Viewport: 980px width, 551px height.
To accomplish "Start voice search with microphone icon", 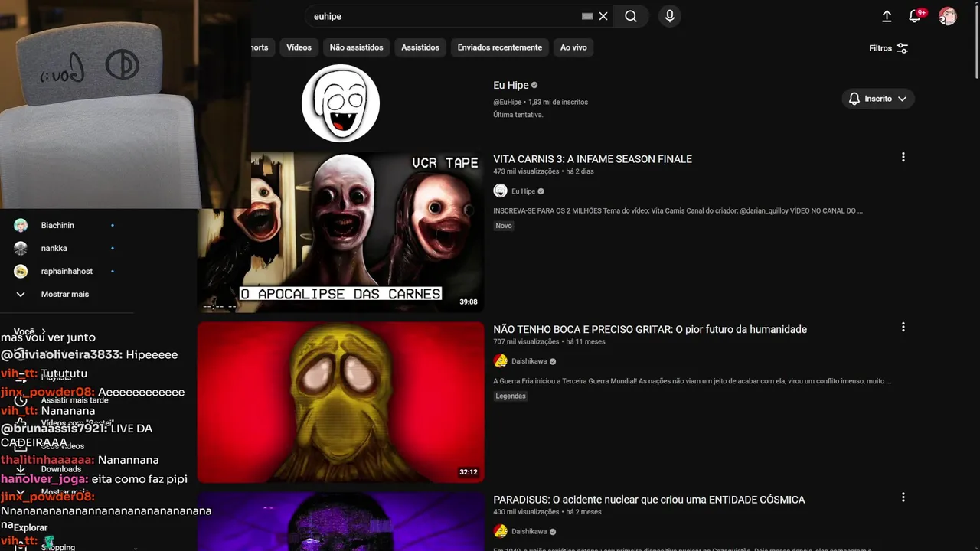I will [x=670, y=16].
